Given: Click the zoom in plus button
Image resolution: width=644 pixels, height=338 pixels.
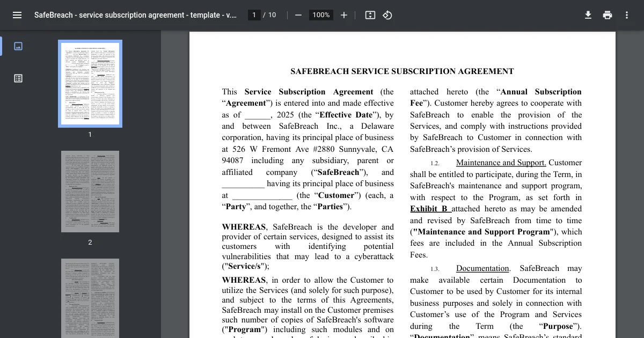Looking at the screenshot, I should (x=344, y=15).
